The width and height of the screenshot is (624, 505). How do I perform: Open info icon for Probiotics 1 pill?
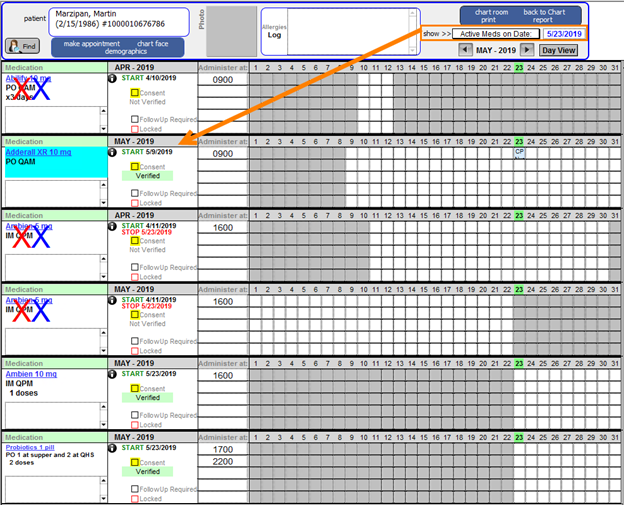113,448
